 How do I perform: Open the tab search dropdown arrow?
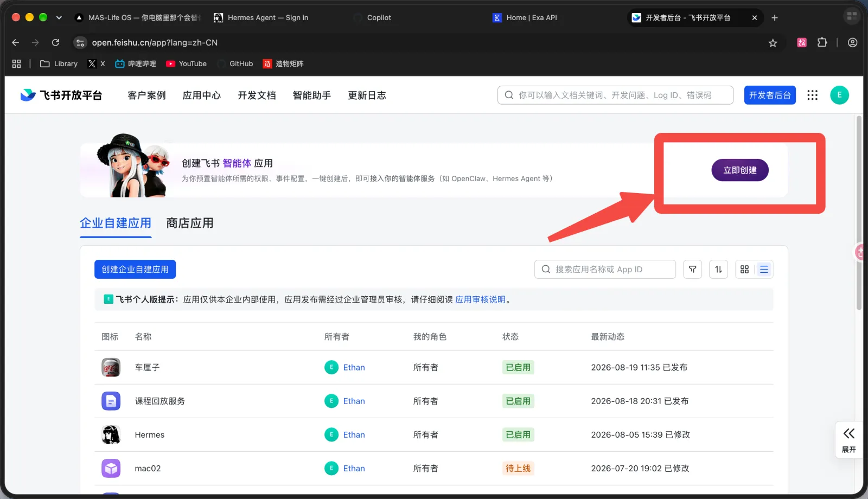pos(59,17)
